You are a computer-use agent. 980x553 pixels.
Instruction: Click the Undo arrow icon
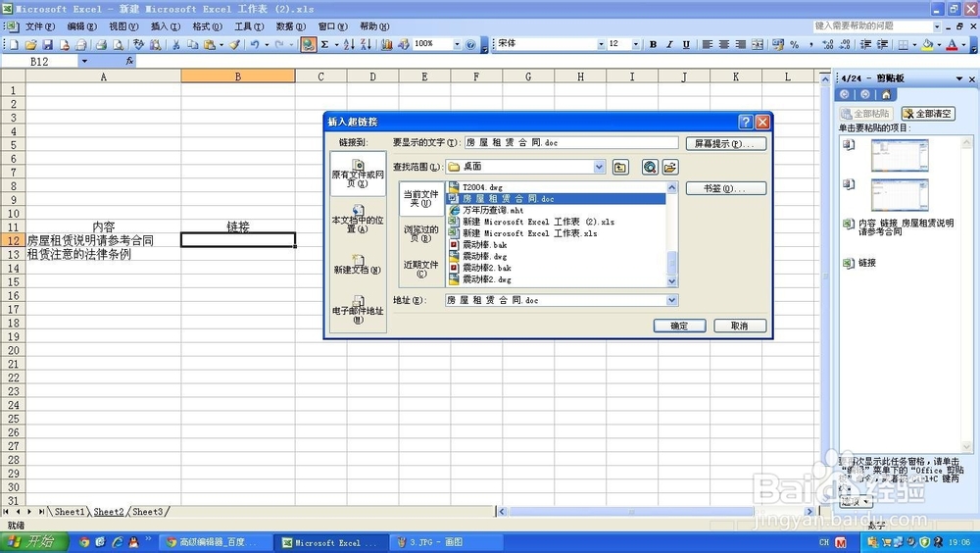255,44
